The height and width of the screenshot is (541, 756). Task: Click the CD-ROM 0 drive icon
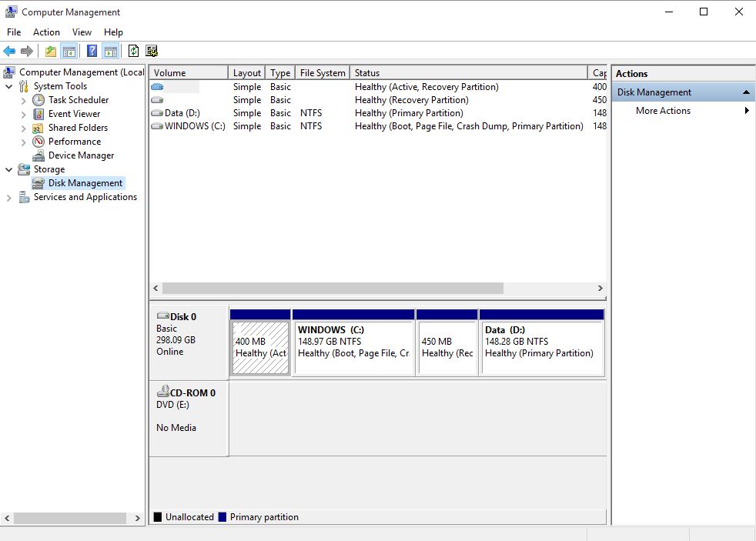163,391
